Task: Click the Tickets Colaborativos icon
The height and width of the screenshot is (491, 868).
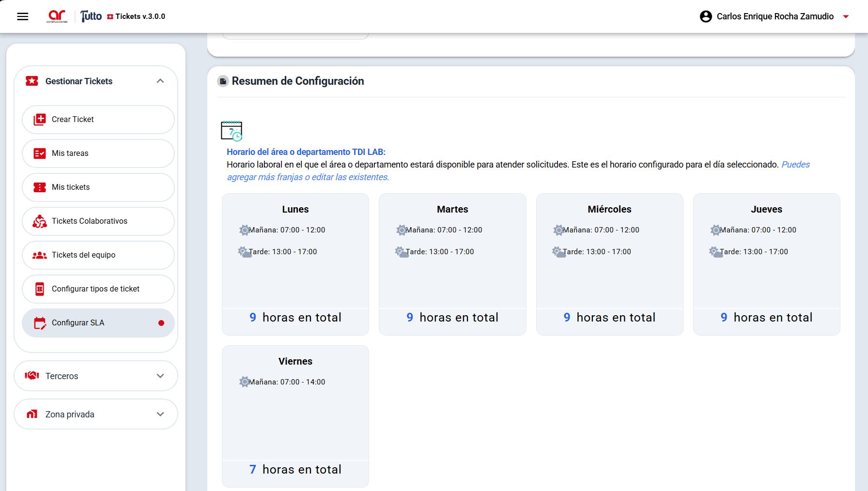Action: click(39, 221)
